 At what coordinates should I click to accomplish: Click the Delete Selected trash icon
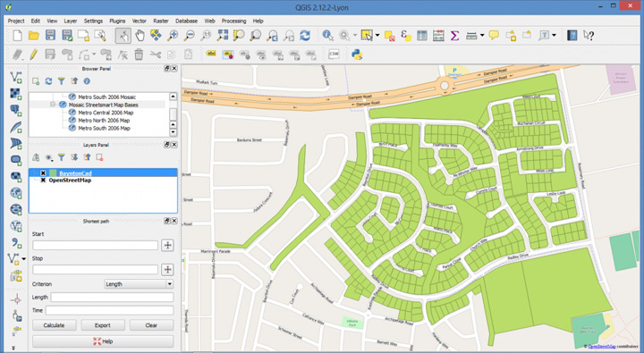point(139,55)
